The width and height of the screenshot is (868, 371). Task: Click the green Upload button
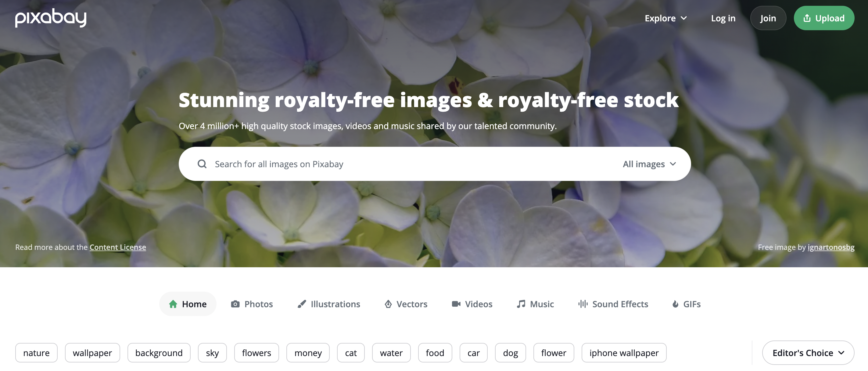pyautogui.click(x=824, y=18)
